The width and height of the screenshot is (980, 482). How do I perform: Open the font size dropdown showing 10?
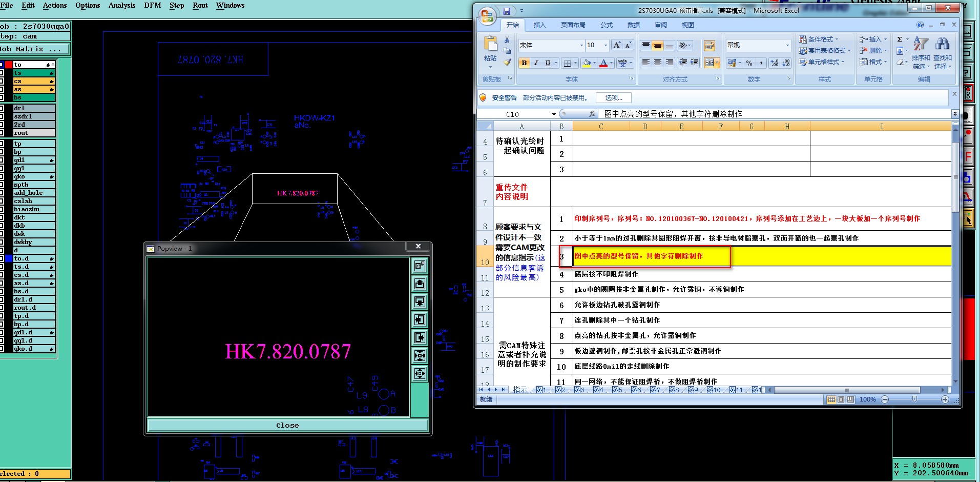pyautogui.click(x=606, y=45)
